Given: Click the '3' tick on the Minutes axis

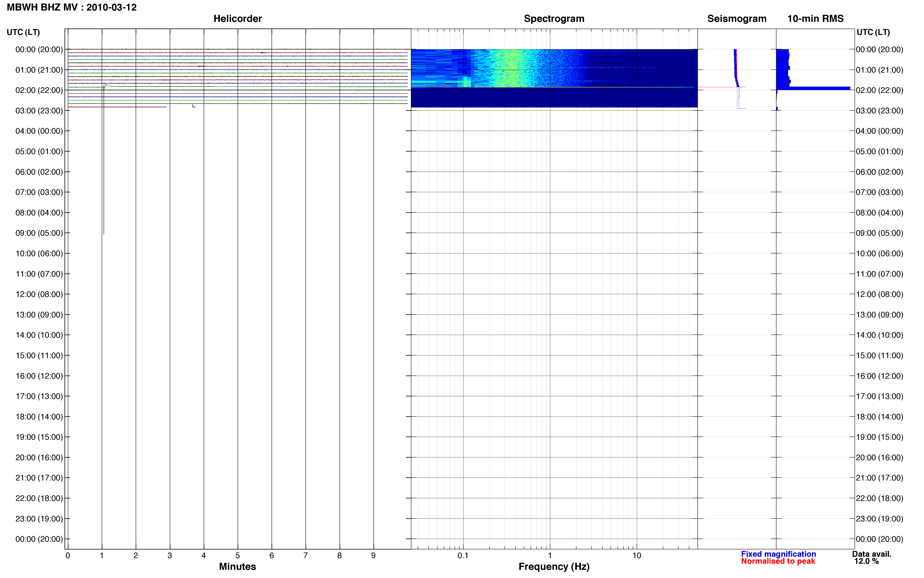Looking at the screenshot, I should (x=170, y=555).
